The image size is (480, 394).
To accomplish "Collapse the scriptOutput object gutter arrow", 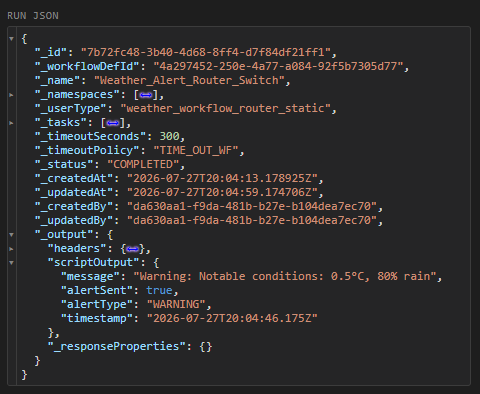I will point(11,263).
